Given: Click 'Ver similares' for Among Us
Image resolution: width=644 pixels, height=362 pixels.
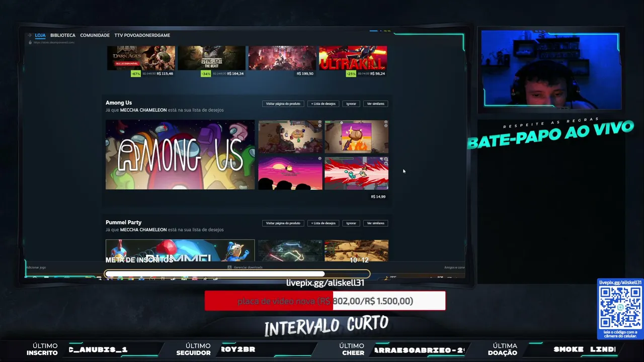Looking at the screenshot, I should [376, 104].
